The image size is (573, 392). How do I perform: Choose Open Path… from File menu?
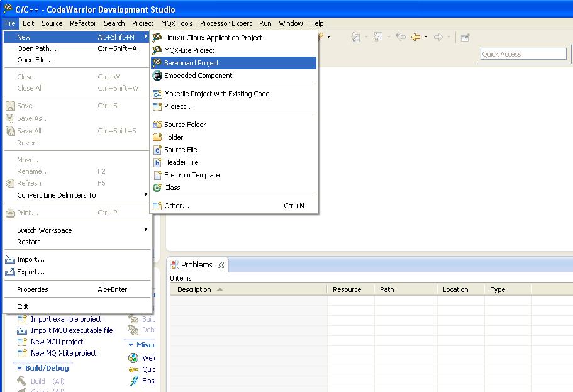pyautogui.click(x=77, y=48)
